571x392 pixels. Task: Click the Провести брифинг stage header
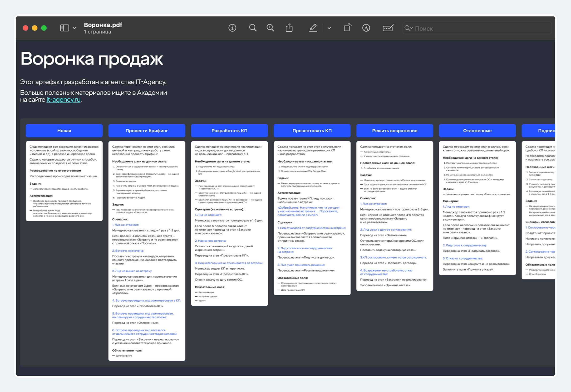(x=147, y=131)
